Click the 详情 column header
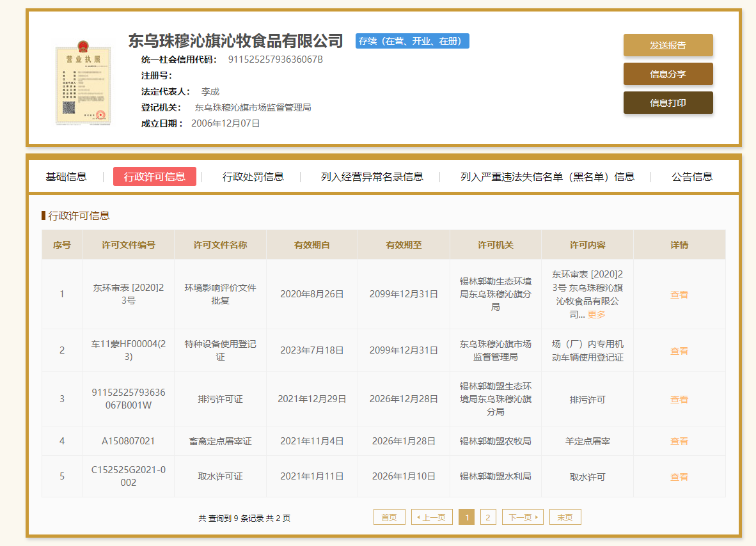The height and width of the screenshot is (546, 756). pos(679,245)
